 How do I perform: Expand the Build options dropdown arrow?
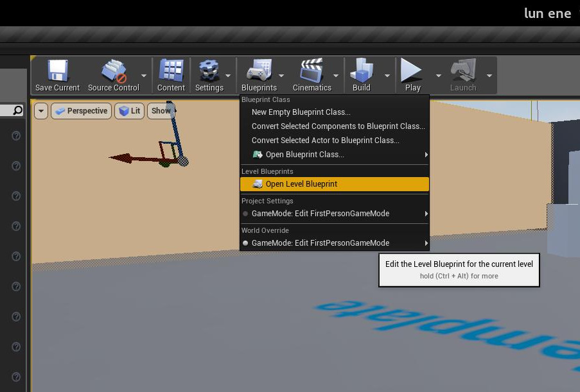(387, 76)
